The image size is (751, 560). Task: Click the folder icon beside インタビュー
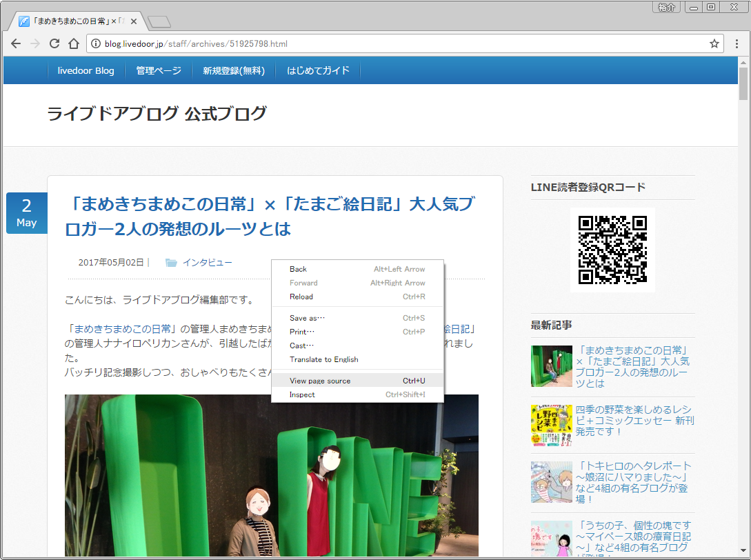pos(170,263)
